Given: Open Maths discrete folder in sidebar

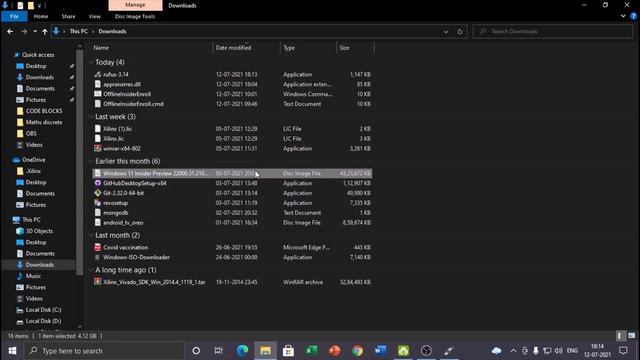Looking at the screenshot, I should pyautogui.click(x=44, y=122).
